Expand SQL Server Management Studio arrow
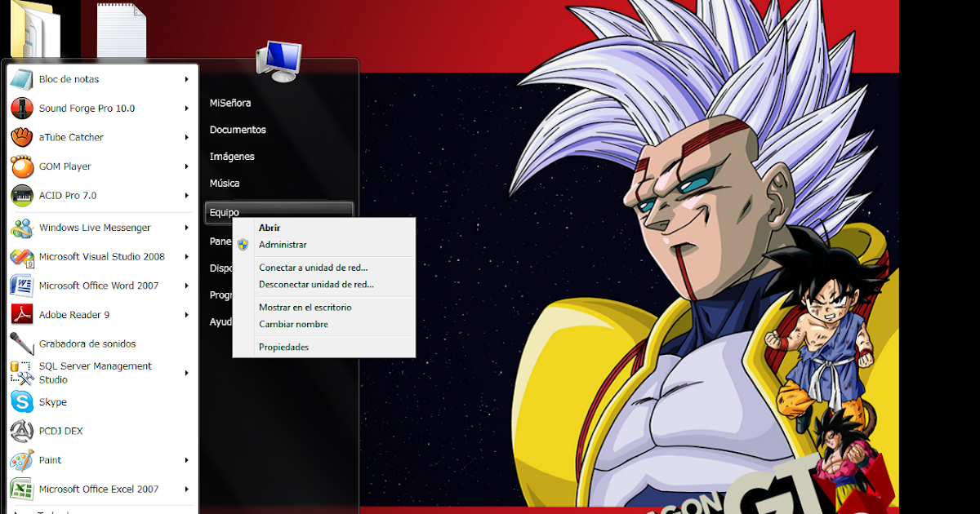 tap(187, 373)
